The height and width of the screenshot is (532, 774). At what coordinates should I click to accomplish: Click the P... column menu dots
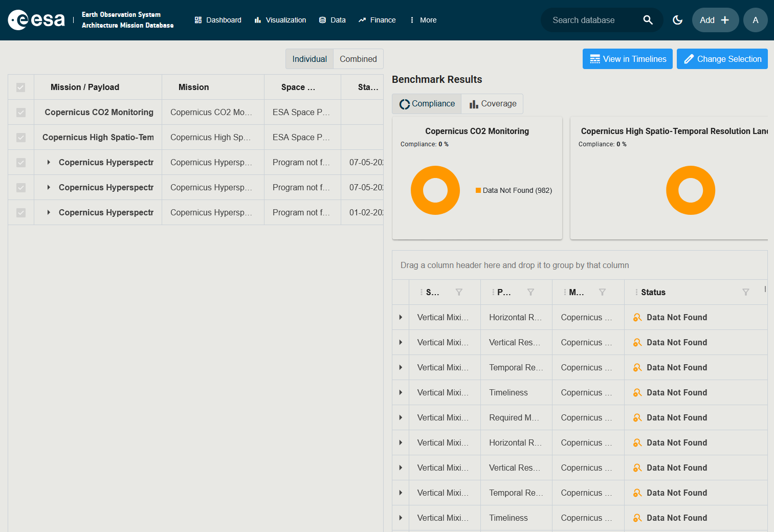pyautogui.click(x=493, y=292)
